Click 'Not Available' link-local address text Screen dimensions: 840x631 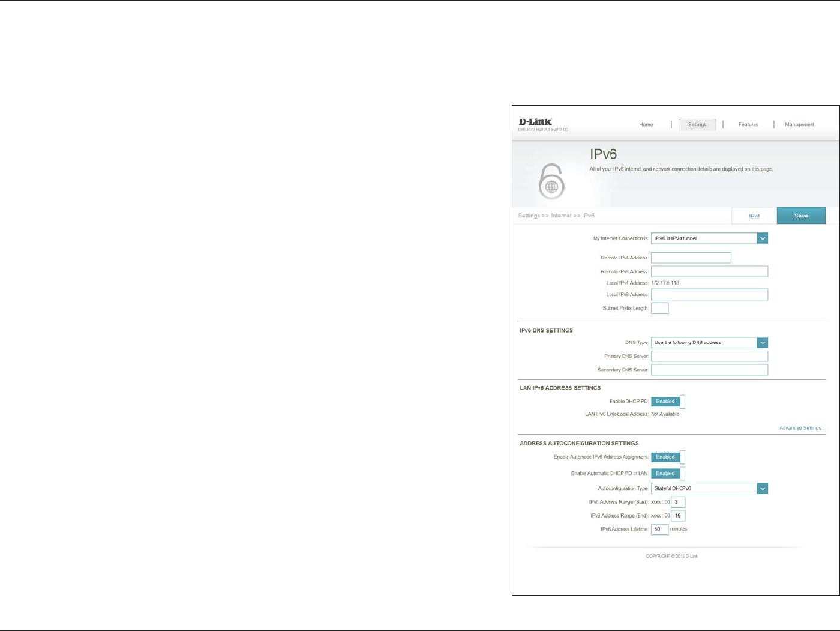click(x=665, y=414)
